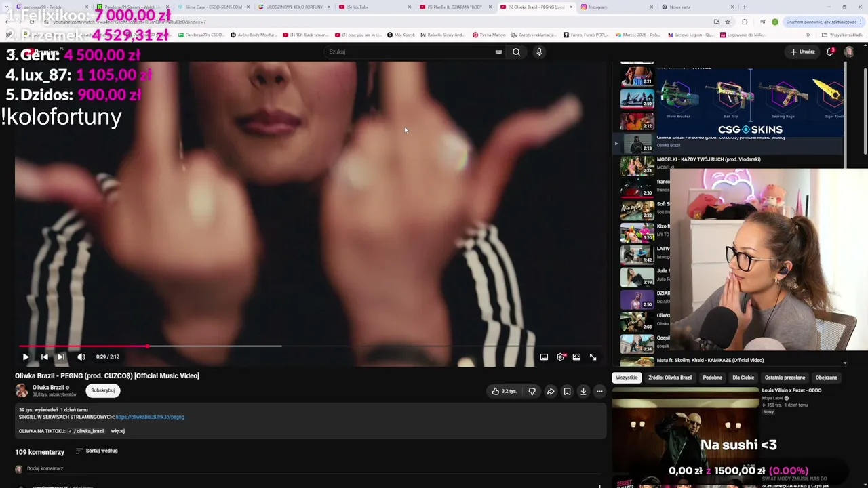868x488 pixels.
Task: Open the Oliwka Brazil channel avatar
Action: coord(22,390)
